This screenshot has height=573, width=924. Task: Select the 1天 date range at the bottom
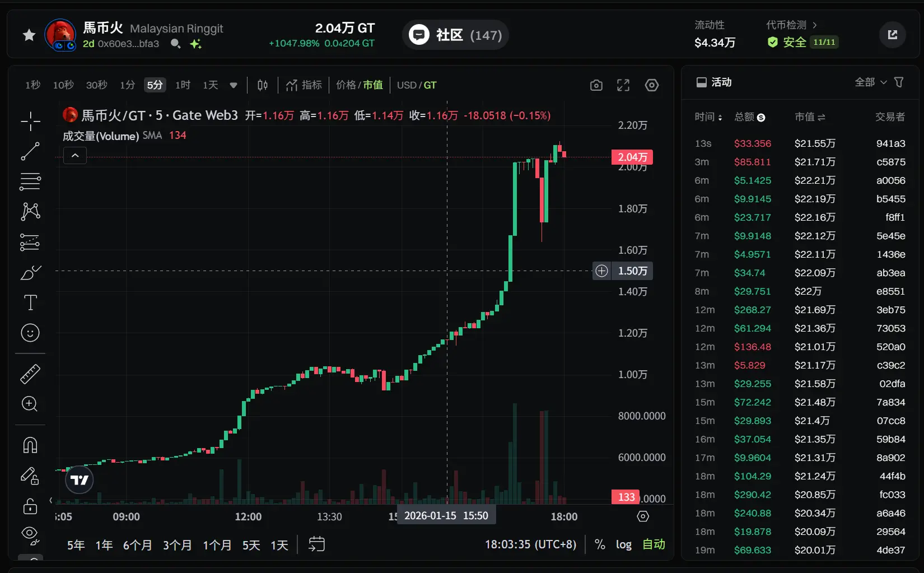click(279, 545)
